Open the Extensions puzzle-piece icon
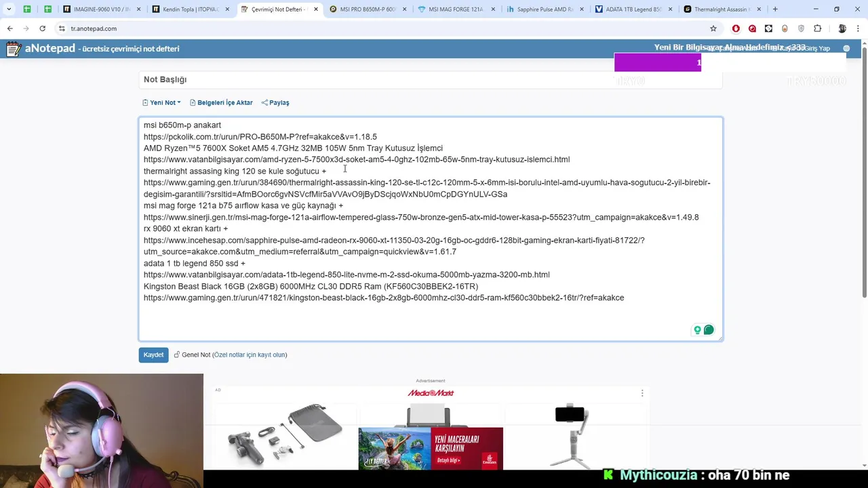The height and width of the screenshot is (488, 868). [x=817, y=28]
